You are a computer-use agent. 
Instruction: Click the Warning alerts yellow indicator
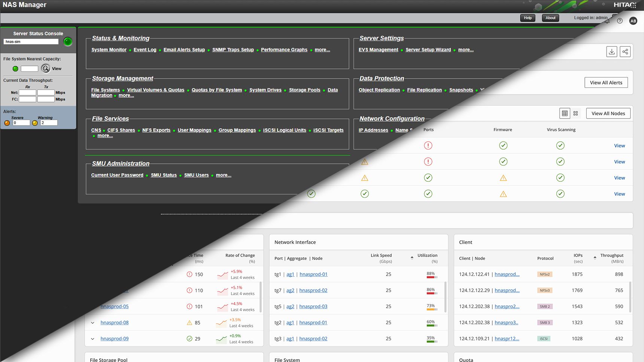[35, 123]
